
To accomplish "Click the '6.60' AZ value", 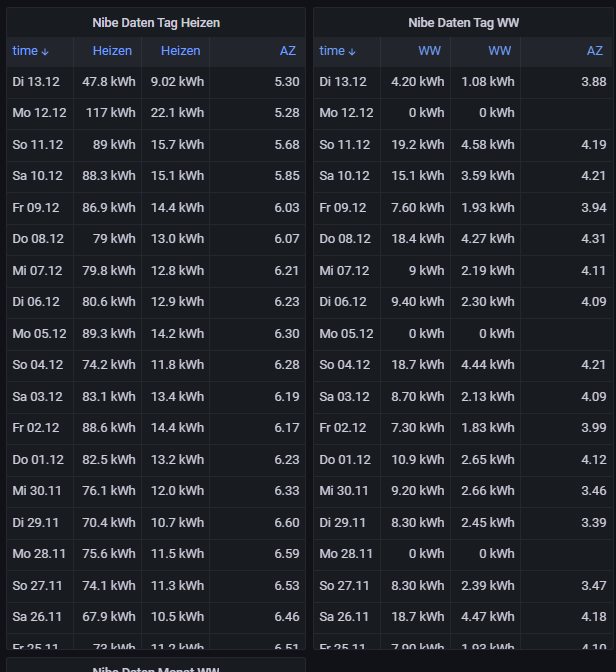I will pos(287,522).
